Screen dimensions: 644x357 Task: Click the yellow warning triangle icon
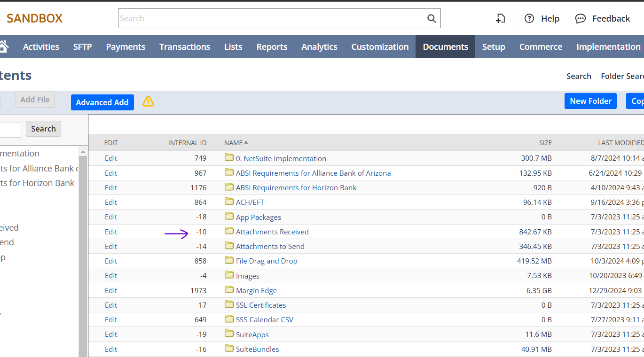[x=148, y=101]
